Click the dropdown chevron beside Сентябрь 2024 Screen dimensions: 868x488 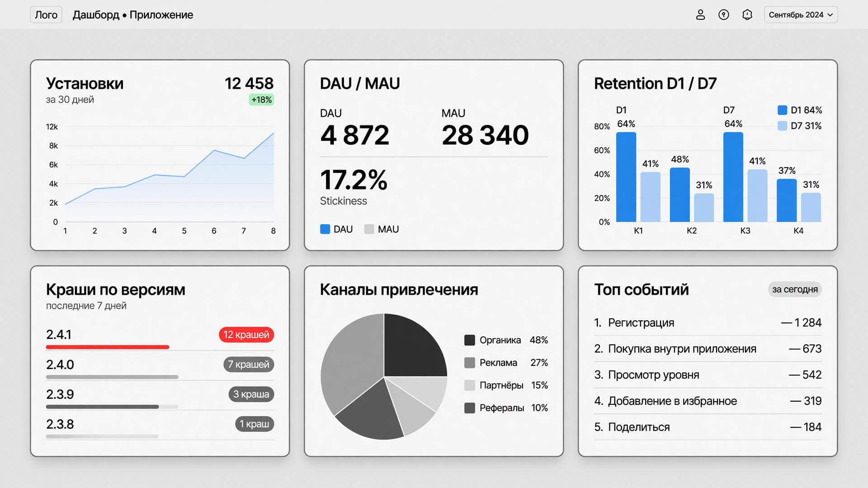coord(830,15)
